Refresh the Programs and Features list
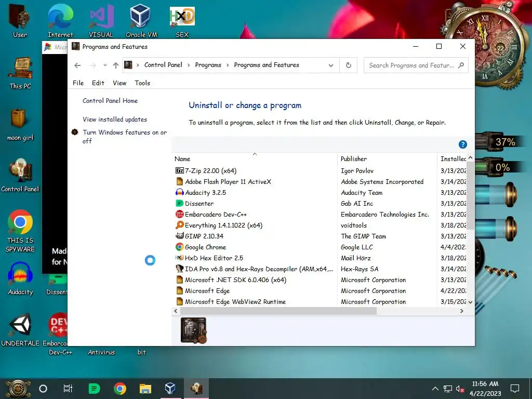 (349, 65)
